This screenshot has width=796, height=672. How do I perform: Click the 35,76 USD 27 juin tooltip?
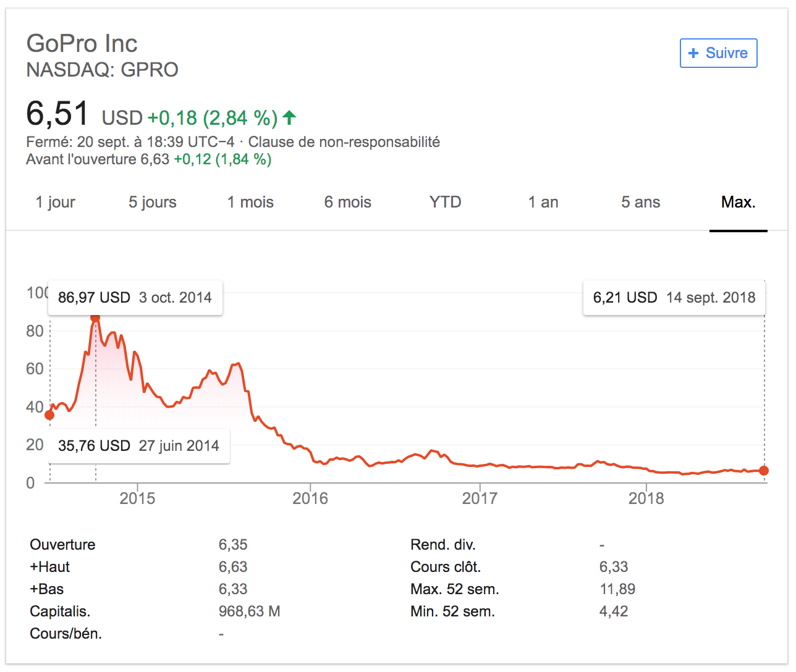point(138,446)
